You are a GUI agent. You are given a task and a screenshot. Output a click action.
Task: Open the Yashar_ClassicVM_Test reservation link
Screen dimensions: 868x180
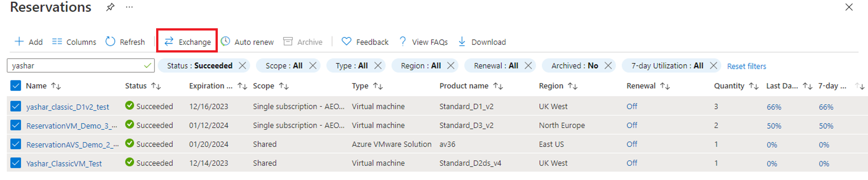point(64,163)
